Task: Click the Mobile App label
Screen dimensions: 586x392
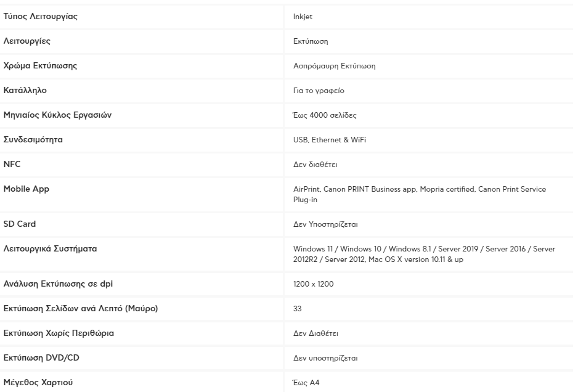Action: pyautogui.click(x=26, y=189)
